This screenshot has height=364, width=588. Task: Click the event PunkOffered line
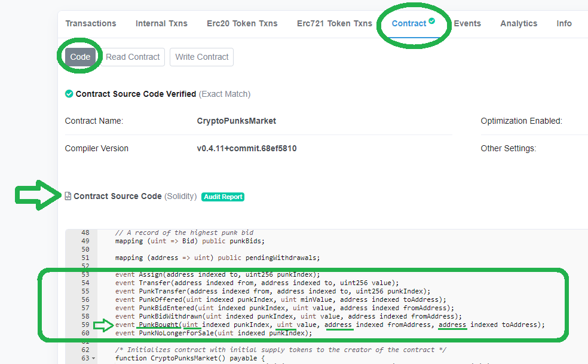point(280,299)
